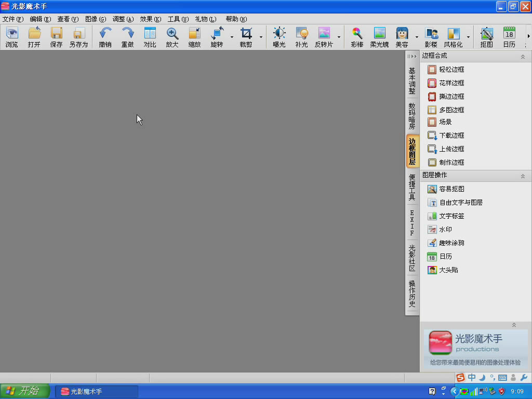
Task: Open the 图像(G) menu
Action: click(96, 19)
